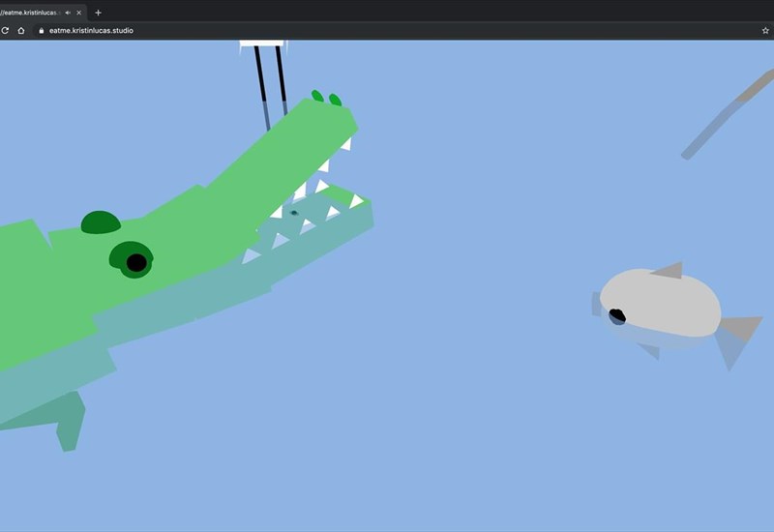Screen dimensions: 774x532
Task: Open site info via the lock icon
Action: pos(41,30)
